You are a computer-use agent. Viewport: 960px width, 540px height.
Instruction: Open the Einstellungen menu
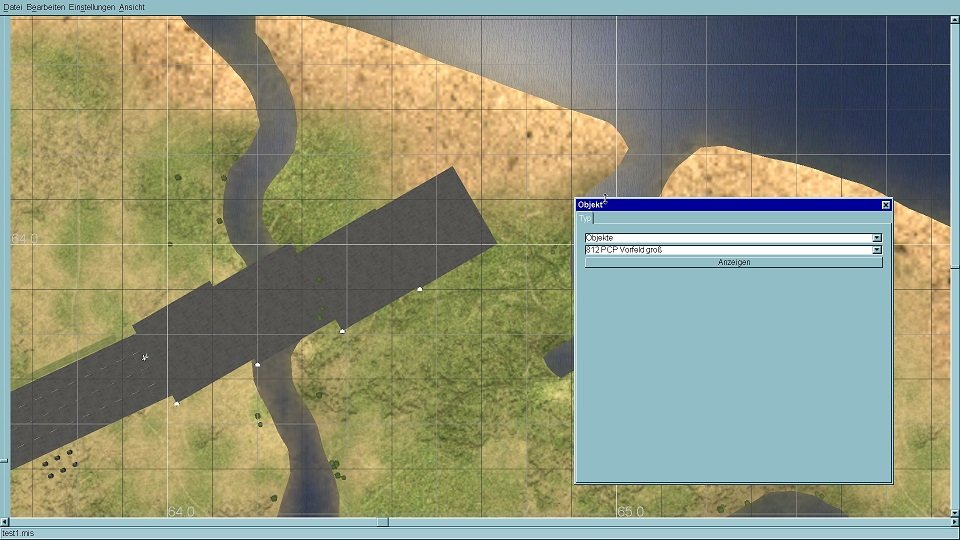(92, 7)
